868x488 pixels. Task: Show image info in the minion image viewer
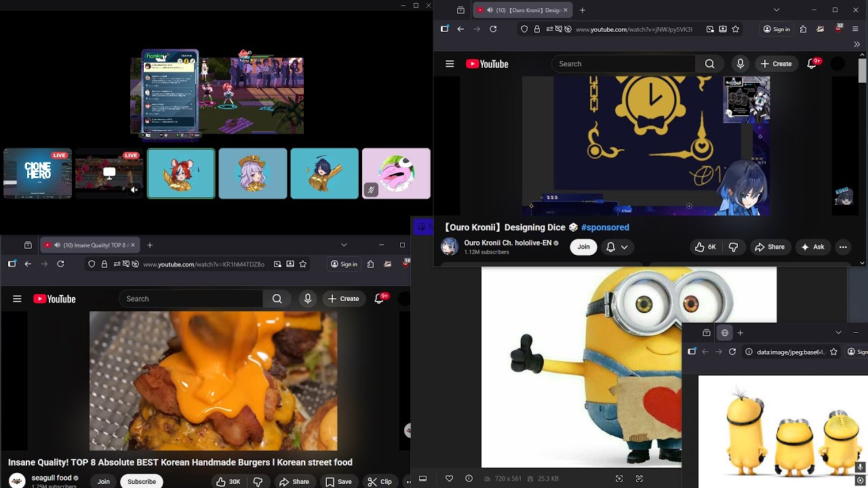point(469,479)
